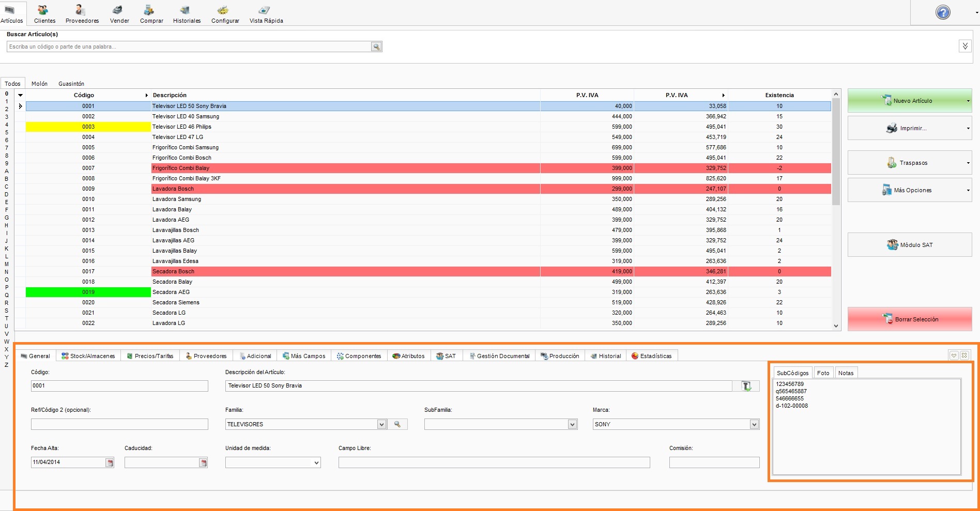Switch to the Molón tab
This screenshot has width=980, height=511.
pos(39,83)
